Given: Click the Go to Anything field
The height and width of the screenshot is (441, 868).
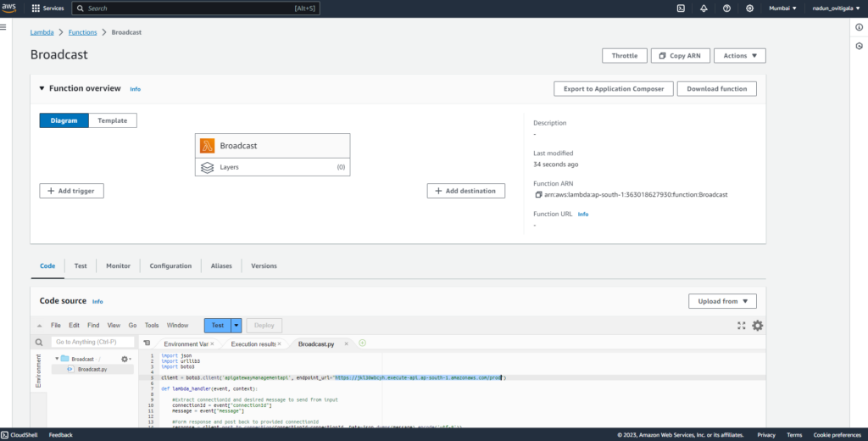Looking at the screenshot, I should (92, 343).
